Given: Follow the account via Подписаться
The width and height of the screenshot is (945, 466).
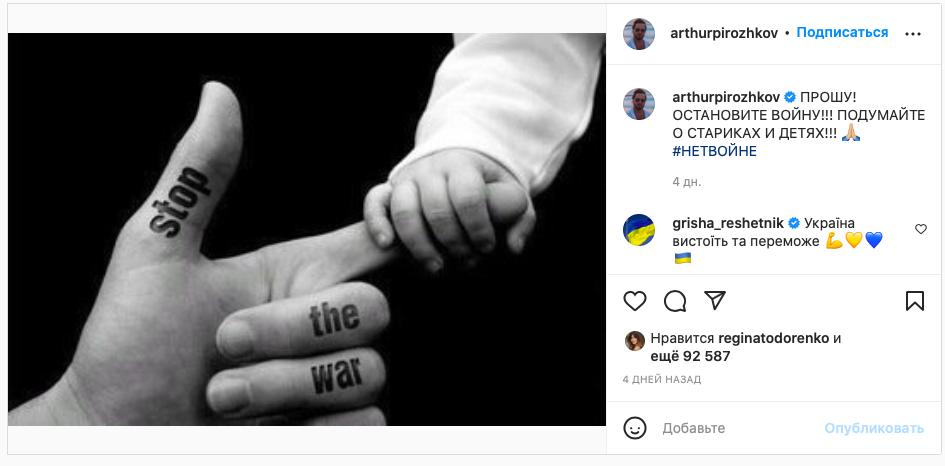Looking at the screenshot, I should (842, 33).
